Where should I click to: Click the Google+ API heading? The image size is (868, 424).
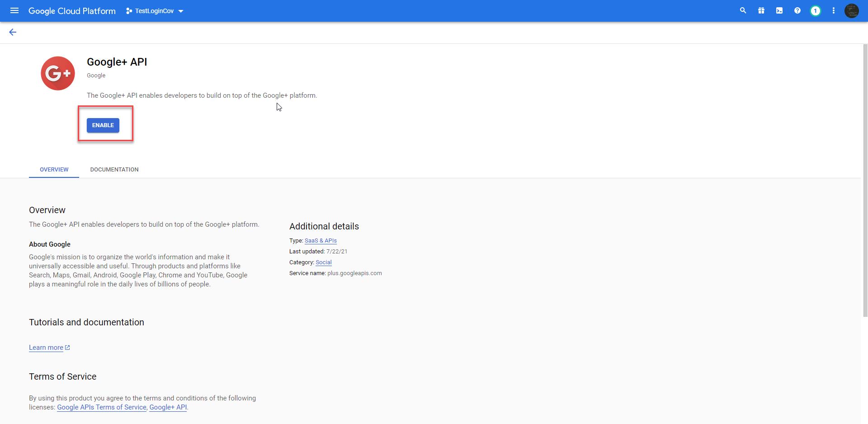coord(117,62)
